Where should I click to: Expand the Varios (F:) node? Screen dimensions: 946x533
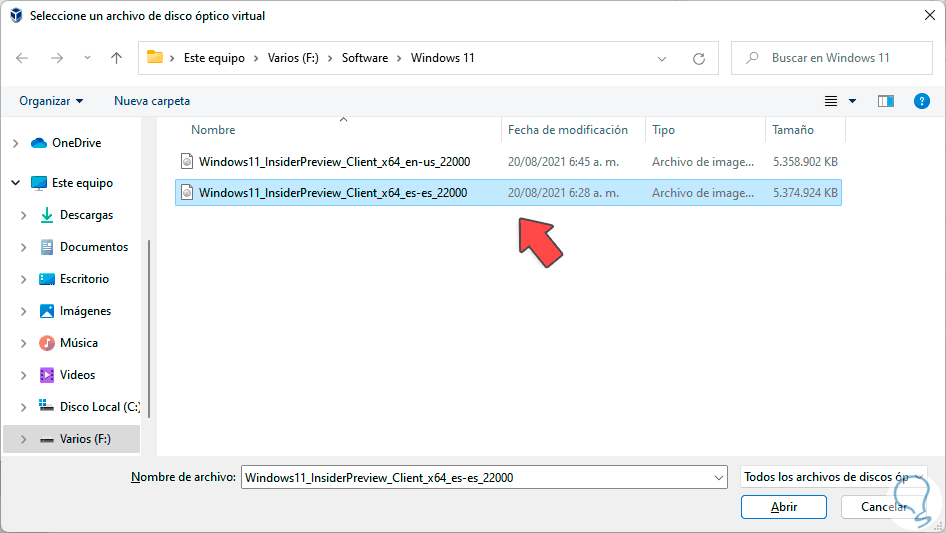(24, 439)
